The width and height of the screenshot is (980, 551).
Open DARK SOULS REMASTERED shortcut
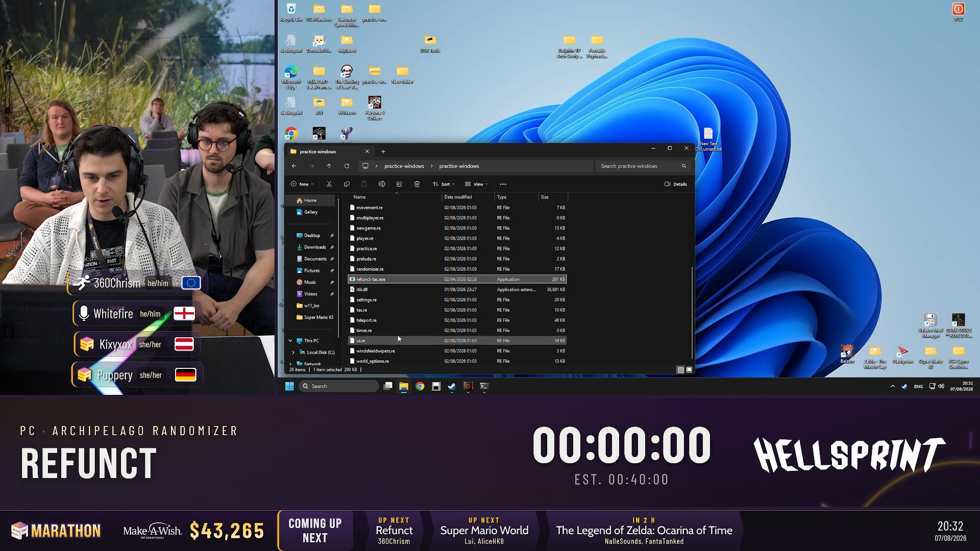[959, 325]
